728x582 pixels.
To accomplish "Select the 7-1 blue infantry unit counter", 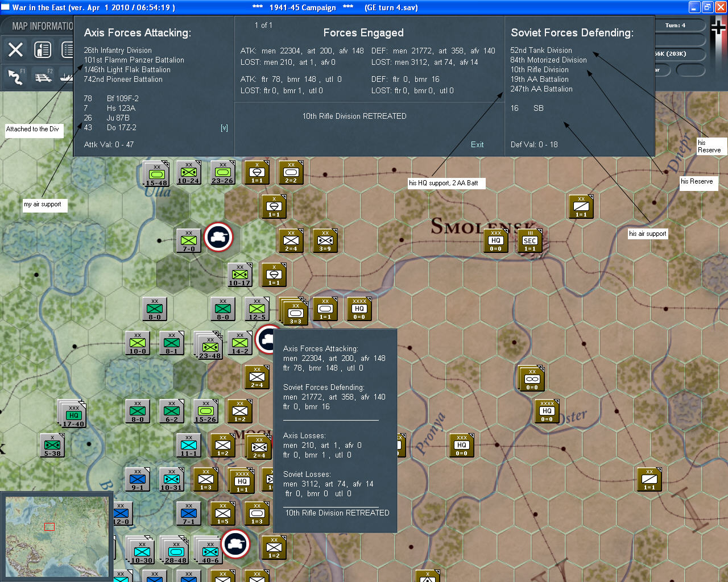I will click(x=189, y=513).
